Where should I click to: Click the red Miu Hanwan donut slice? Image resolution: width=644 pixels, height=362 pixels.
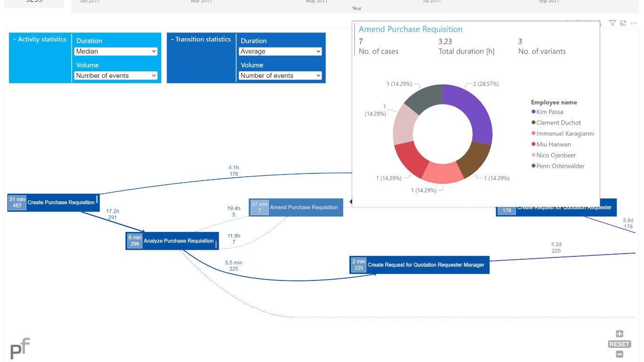click(x=410, y=159)
